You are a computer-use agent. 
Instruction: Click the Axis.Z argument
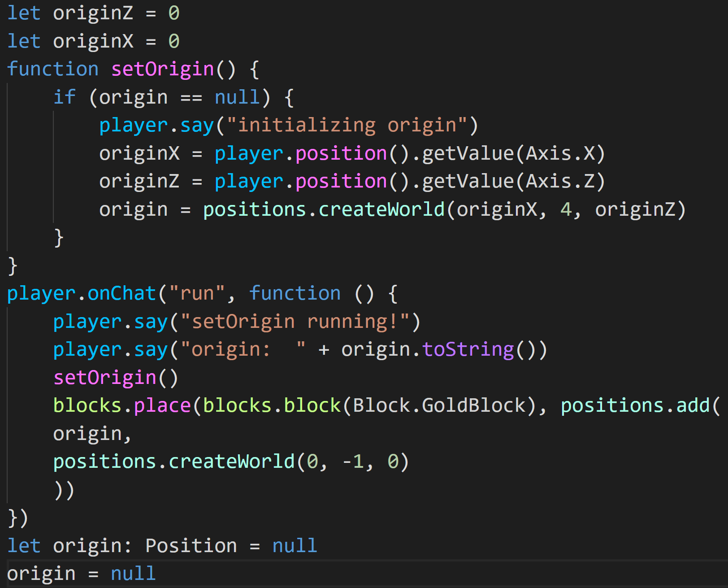[x=561, y=181]
